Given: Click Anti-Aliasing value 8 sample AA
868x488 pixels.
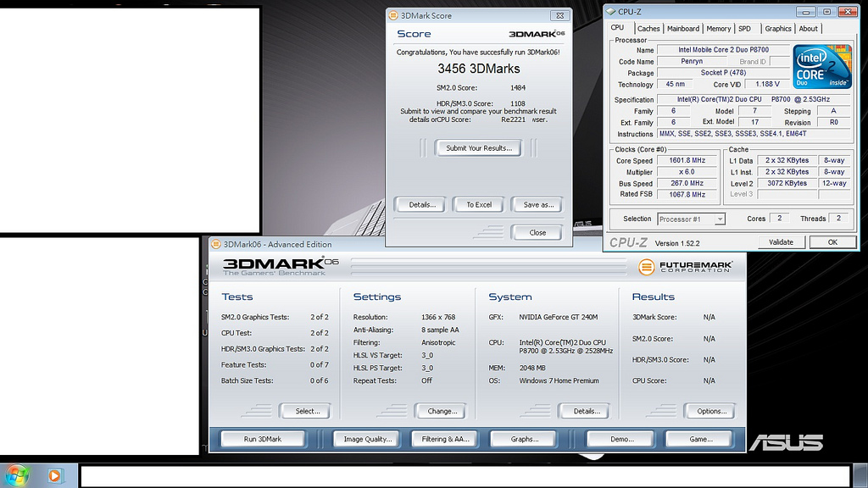Looking at the screenshot, I should click(x=440, y=330).
